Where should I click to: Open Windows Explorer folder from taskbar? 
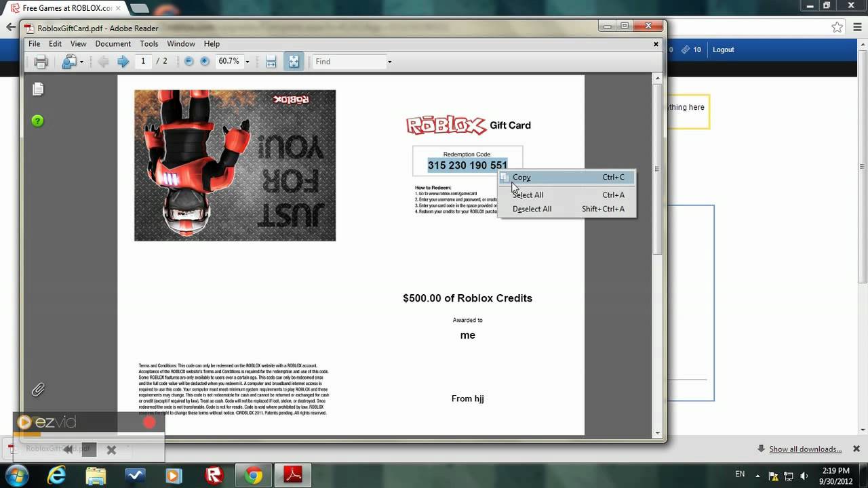96,475
